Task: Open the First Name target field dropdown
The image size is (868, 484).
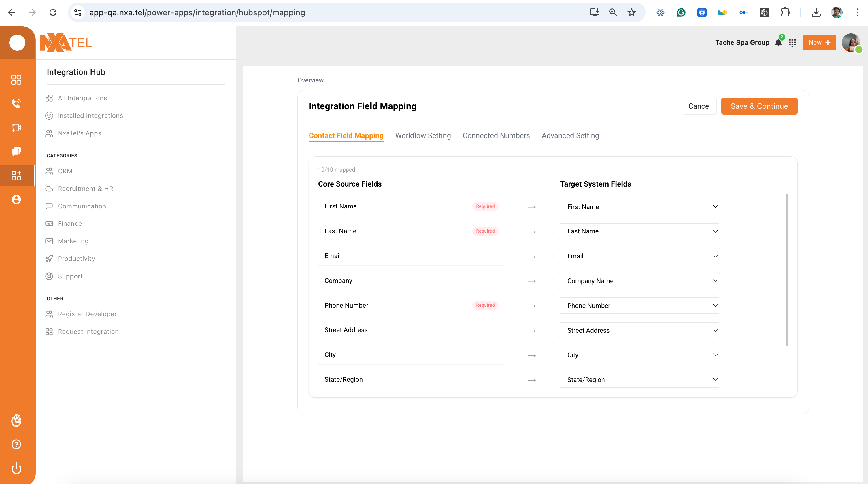Action: (x=639, y=207)
